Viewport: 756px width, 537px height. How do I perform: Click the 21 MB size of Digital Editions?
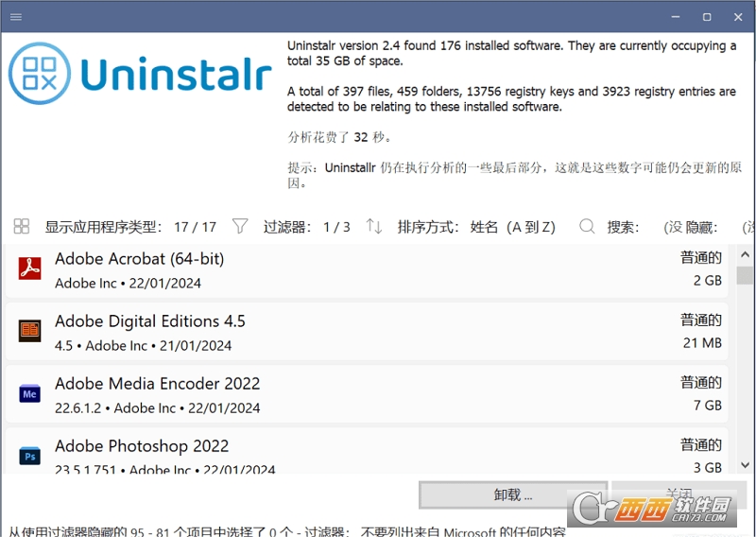coord(702,342)
